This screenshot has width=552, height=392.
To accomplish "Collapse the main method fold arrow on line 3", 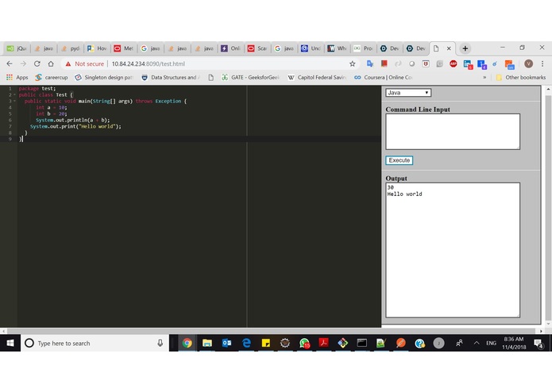I will (15, 102).
